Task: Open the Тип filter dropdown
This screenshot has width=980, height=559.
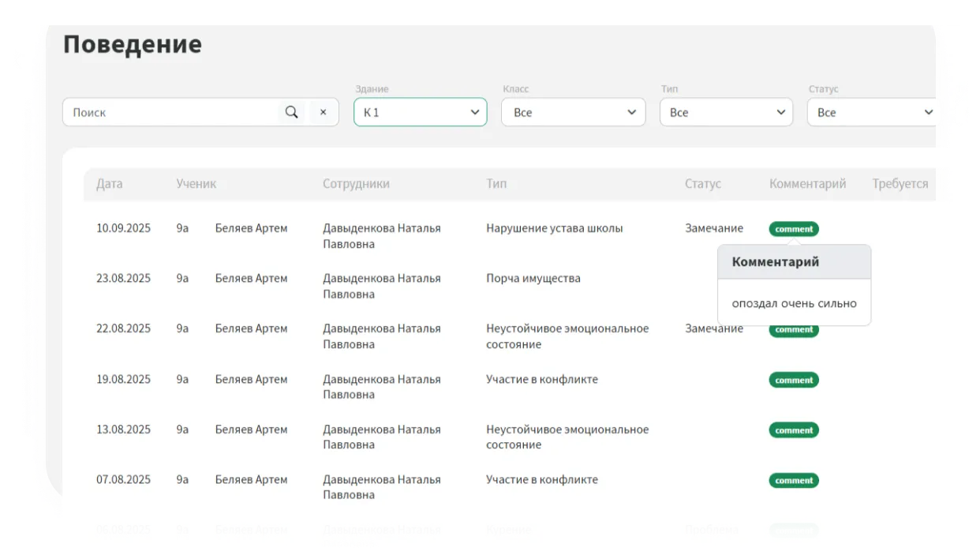Action: [x=726, y=112]
